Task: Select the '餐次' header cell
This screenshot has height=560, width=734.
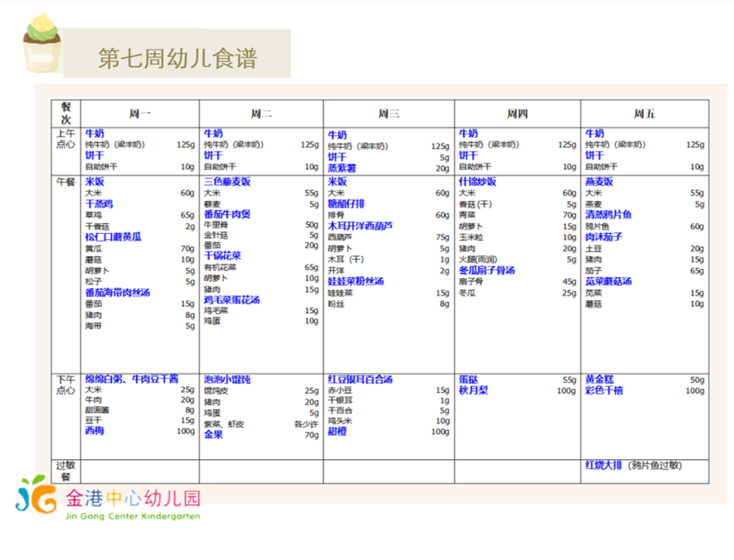Action: (66, 113)
